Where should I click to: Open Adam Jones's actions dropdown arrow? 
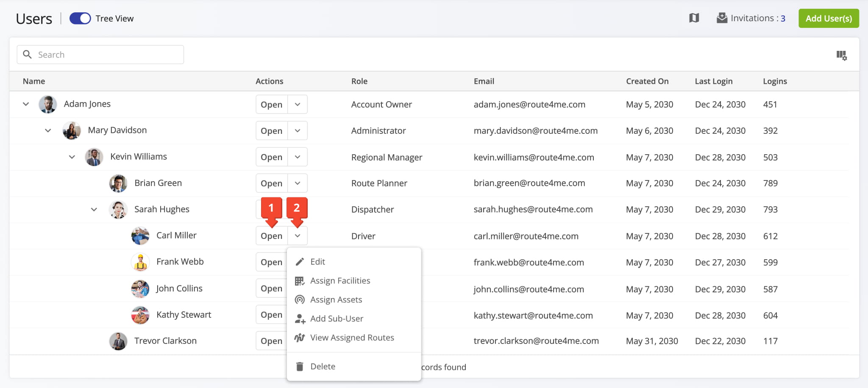tap(298, 104)
